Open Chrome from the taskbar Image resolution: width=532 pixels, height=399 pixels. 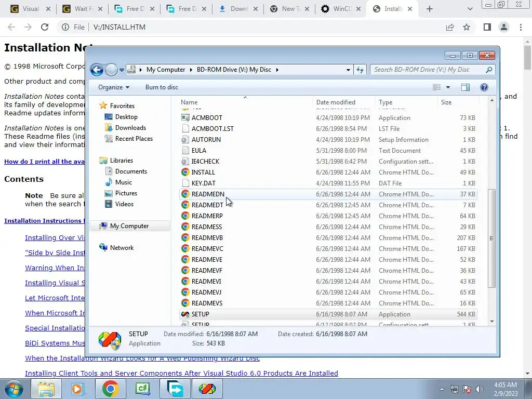click(x=110, y=389)
